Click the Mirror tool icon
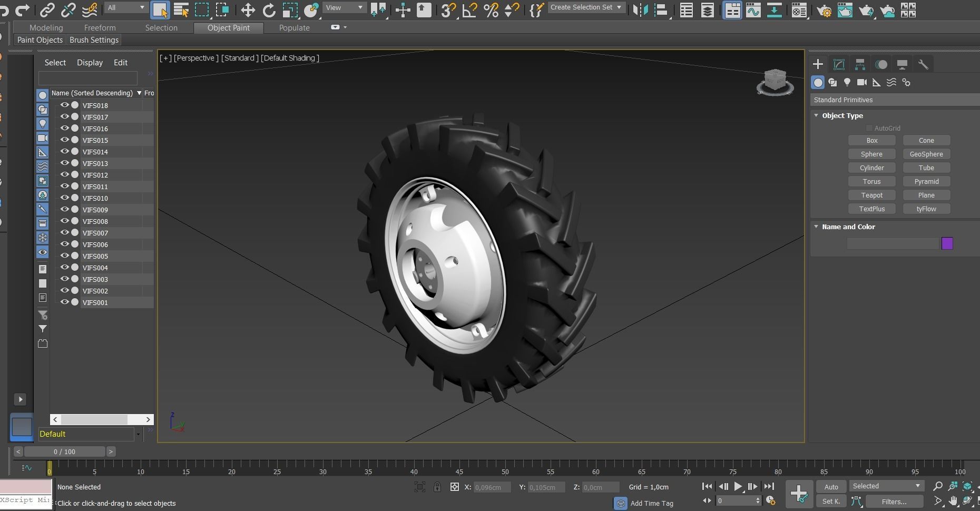This screenshot has height=511, width=980. pyautogui.click(x=641, y=9)
